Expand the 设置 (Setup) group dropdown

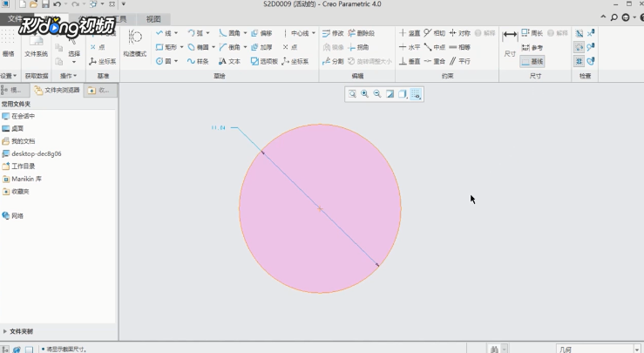(9, 76)
